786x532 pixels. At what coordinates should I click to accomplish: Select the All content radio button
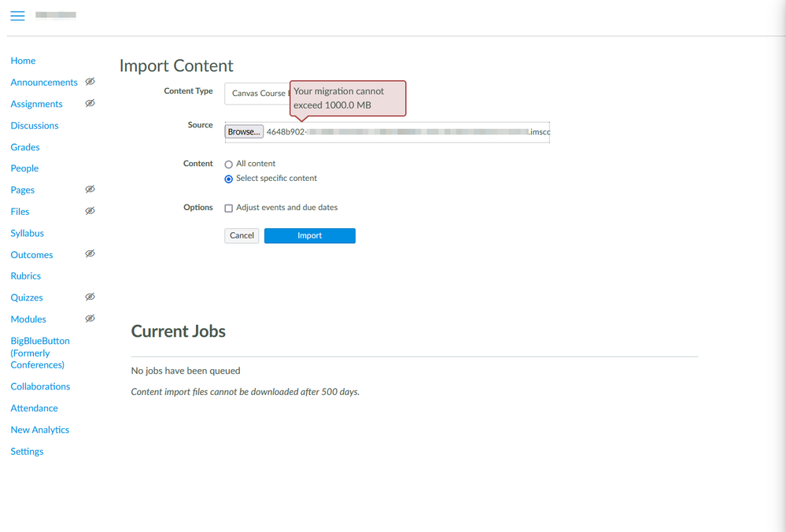tap(229, 164)
